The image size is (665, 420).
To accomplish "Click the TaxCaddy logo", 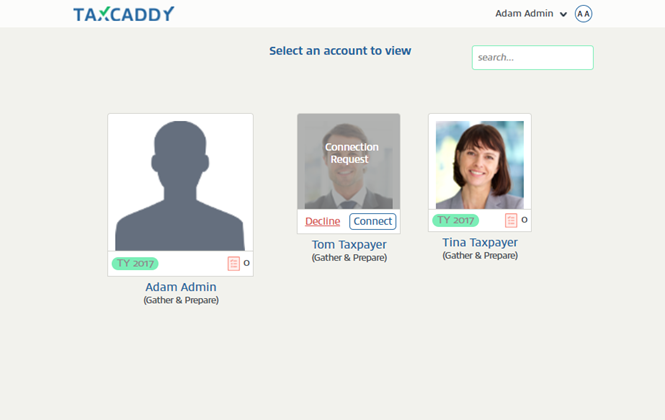I will point(123,14).
